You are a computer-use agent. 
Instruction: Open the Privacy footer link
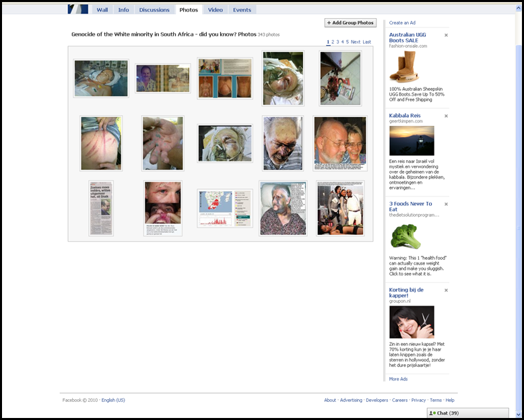point(418,400)
